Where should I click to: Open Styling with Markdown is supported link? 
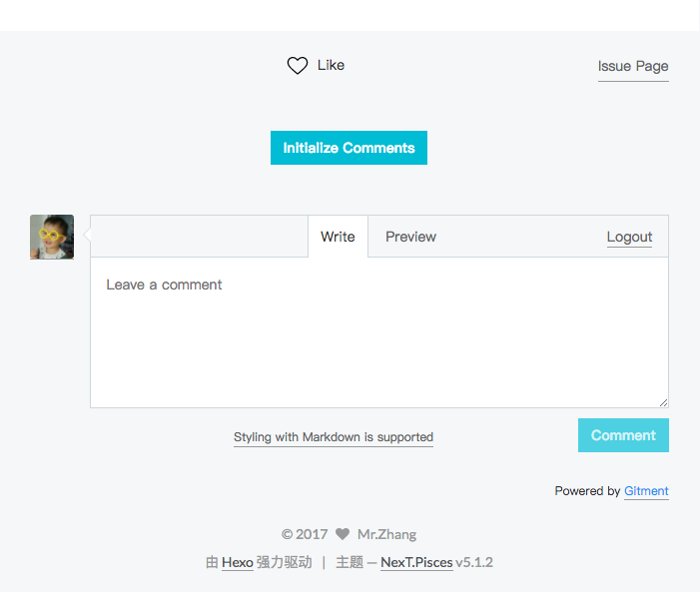(x=334, y=437)
